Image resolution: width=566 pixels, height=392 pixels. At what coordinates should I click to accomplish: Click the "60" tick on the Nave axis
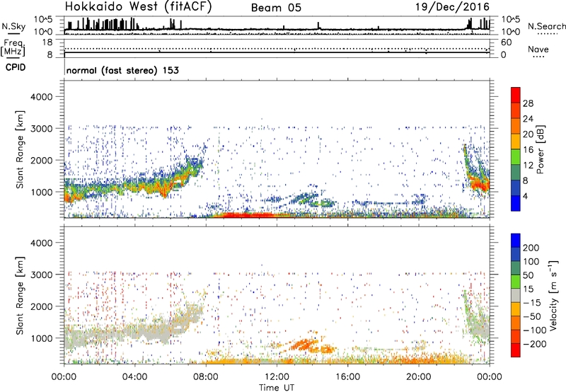click(506, 42)
